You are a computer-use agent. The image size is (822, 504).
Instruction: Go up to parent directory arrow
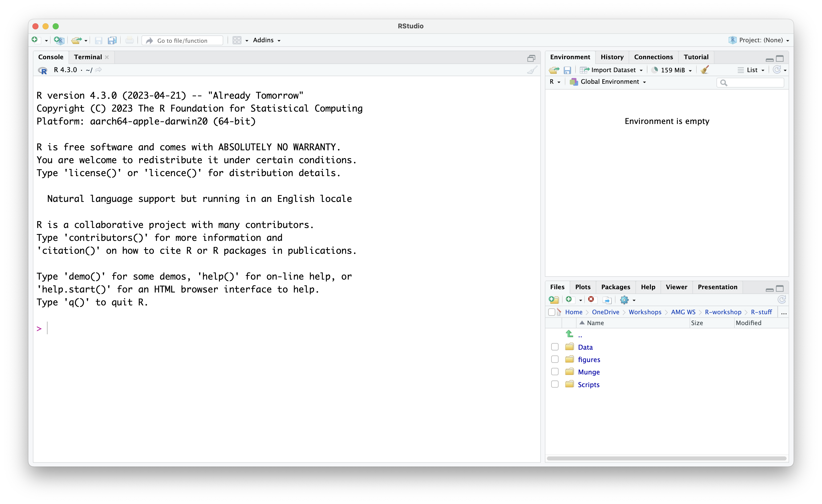(x=569, y=333)
